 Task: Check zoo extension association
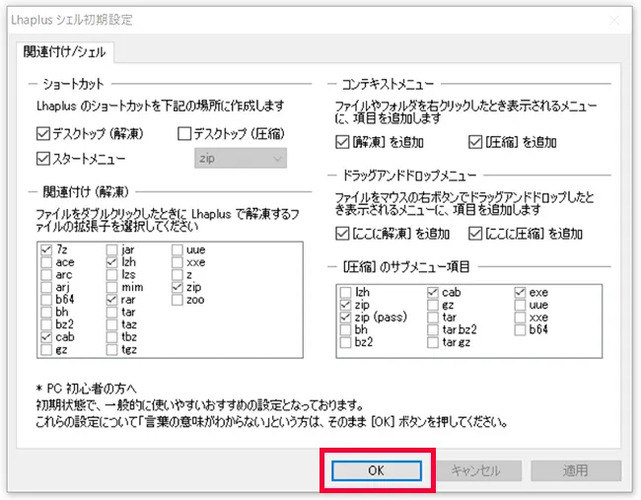(x=177, y=299)
